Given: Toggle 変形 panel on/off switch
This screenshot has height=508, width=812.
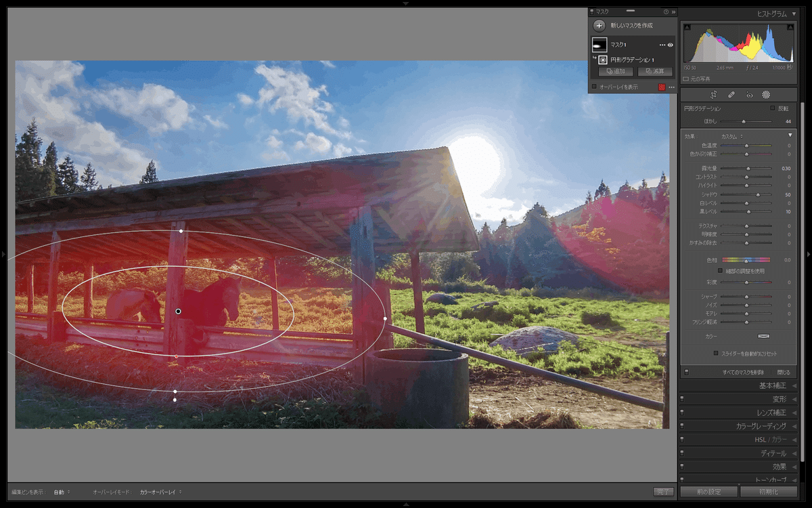Looking at the screenshot, I should click(x=682, y=399).
